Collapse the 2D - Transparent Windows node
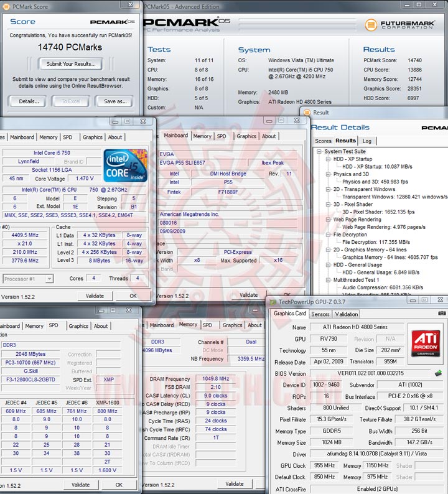Viewport: 448px width, 494px height. [328, 189]
